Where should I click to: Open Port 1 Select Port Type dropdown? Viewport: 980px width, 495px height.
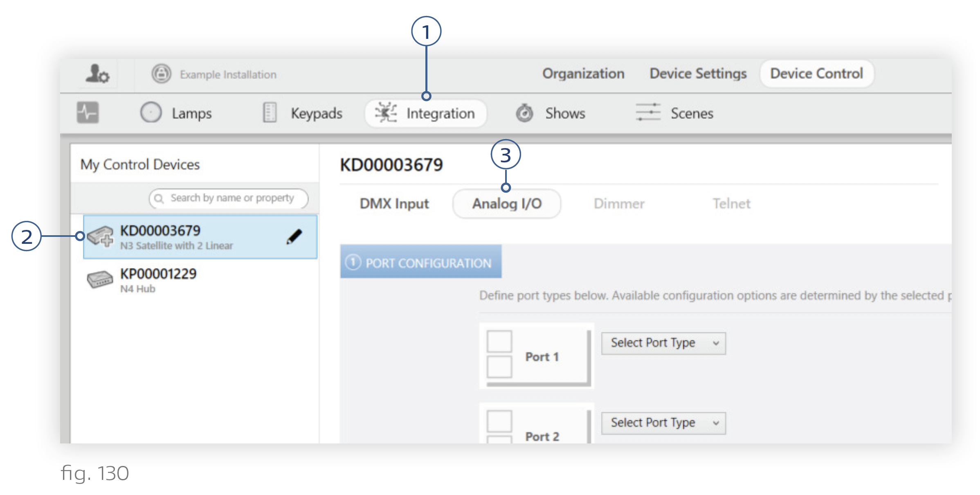[663, 343]
